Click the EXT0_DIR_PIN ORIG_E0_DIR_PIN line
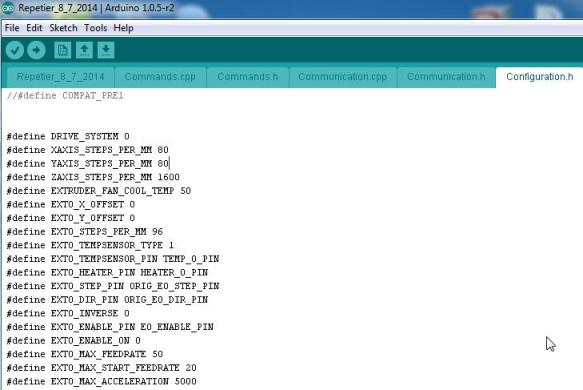Screen dimensions: 583x390 click(x=107, y=300)
